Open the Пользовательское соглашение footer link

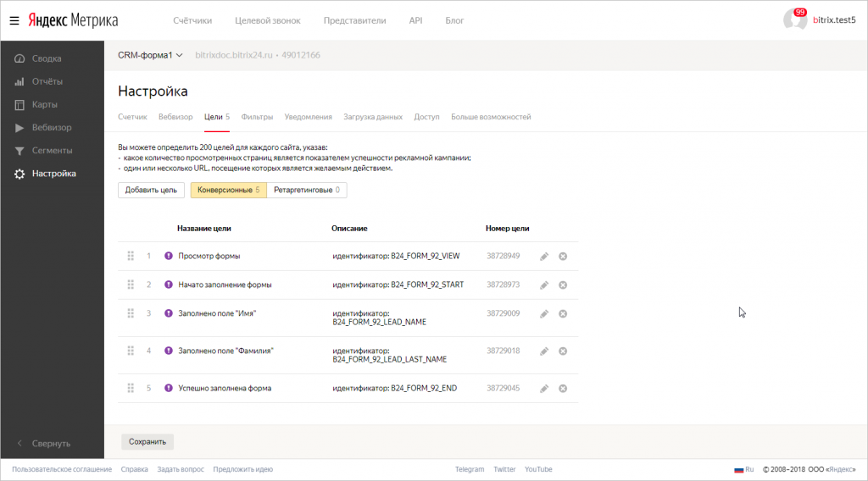tap(62, 469)
